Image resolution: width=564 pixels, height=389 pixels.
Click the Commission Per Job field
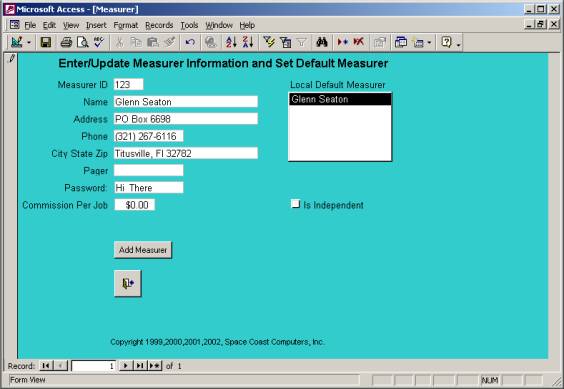135,205
